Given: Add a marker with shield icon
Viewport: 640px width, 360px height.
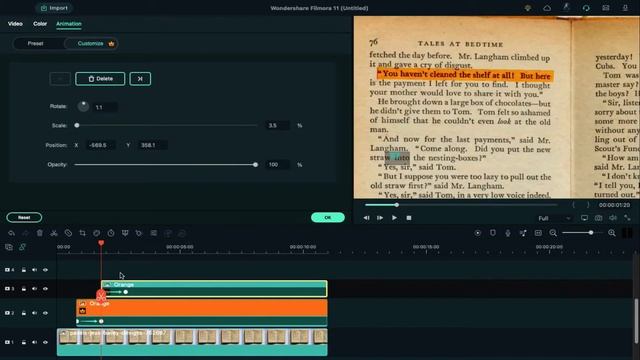Looking at the screenshot, I should coord(493,233).
